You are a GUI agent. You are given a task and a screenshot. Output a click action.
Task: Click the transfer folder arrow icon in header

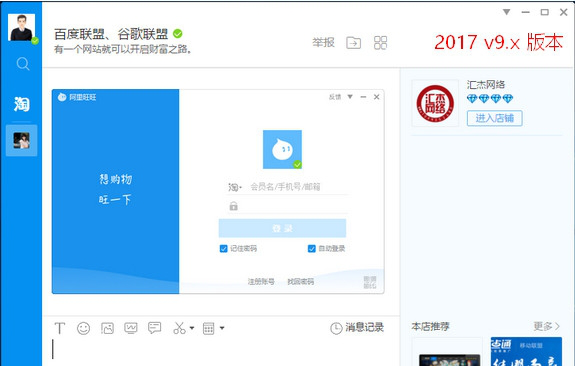[x=354, y=43]
